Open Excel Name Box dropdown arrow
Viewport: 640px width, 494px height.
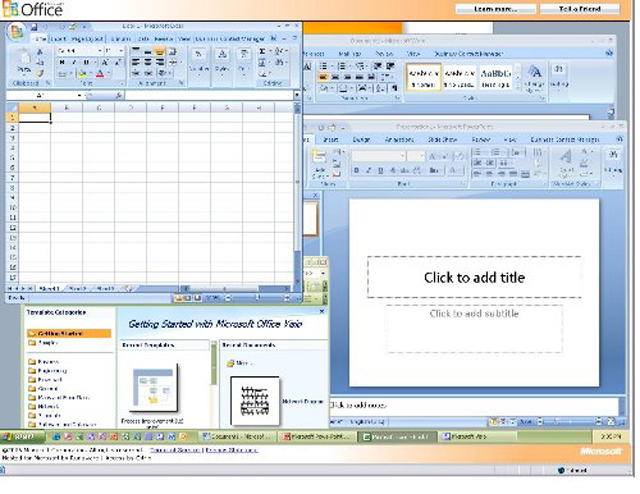[79, 96]
